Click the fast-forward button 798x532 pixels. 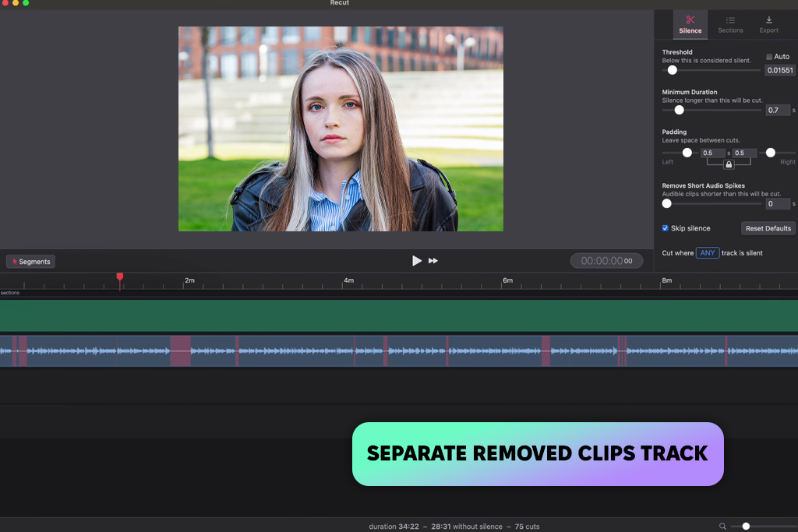pyautogui.click(x=433, y=261)
